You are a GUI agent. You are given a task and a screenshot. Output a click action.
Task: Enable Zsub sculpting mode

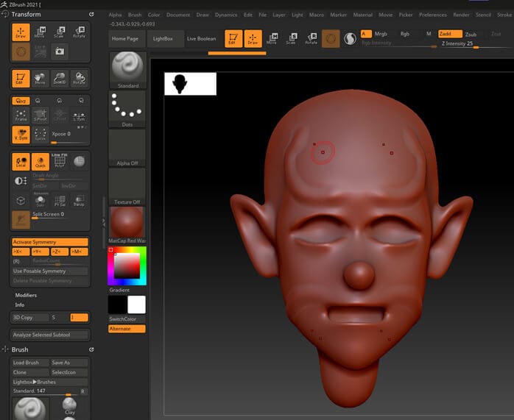pyautogui.click(x=471, y=34)
